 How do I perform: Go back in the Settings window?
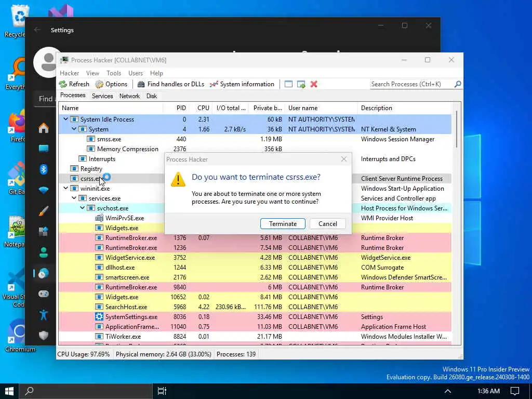tap(37, 30)
